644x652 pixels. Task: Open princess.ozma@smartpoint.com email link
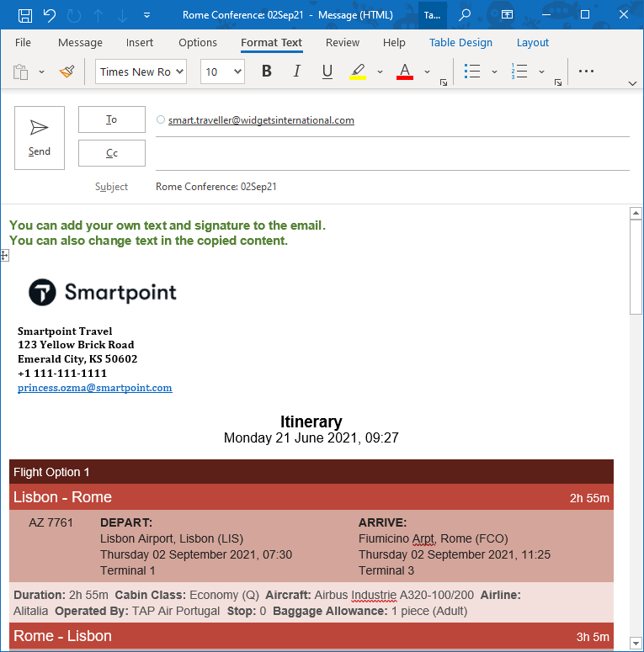[94, 388]
